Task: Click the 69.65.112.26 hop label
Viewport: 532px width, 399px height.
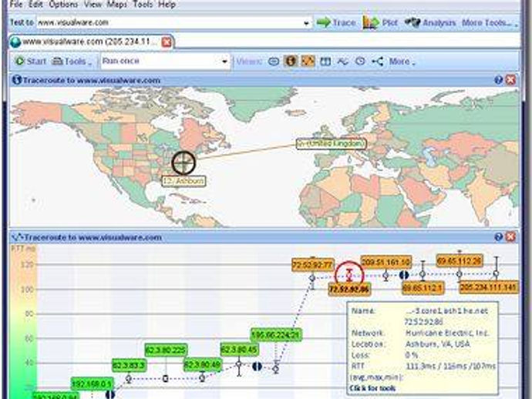Action: [x=460, y=260]
